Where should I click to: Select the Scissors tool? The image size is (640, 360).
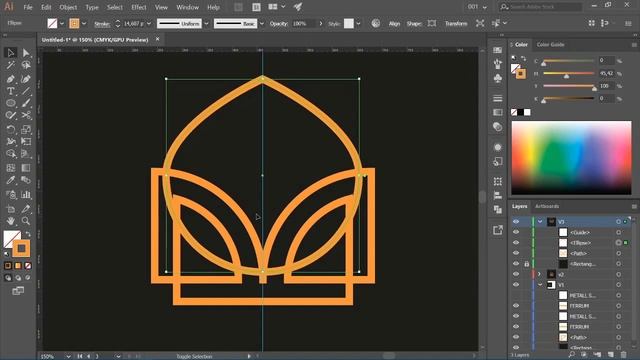26,116
